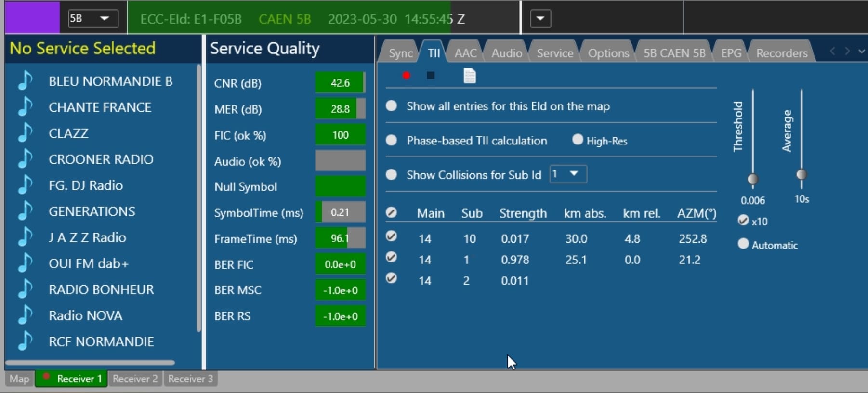Select the BLEU NORMANDIE B service
Viewport: 868px width, 393px height.
110,81
